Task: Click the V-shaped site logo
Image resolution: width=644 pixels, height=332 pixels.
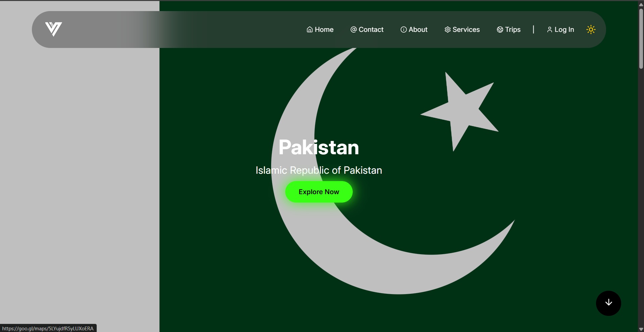Action: point(54,29)
